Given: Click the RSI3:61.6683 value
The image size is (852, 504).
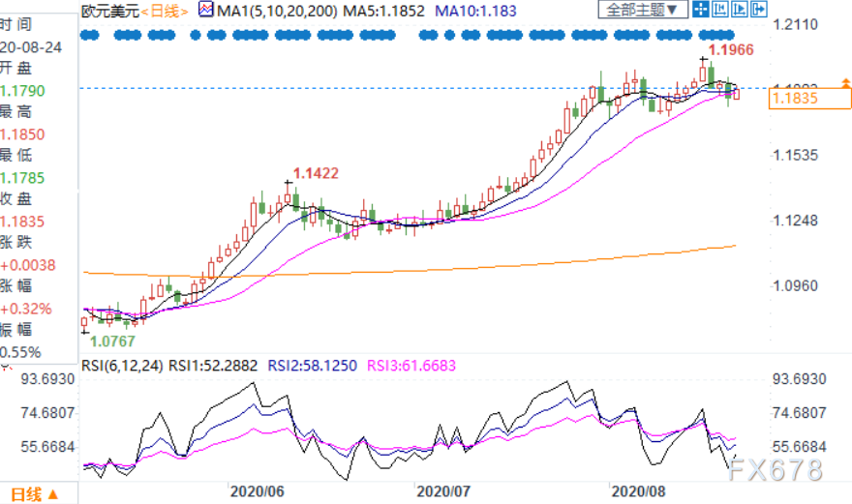Looking at the screenshot, I should [411, 366].
